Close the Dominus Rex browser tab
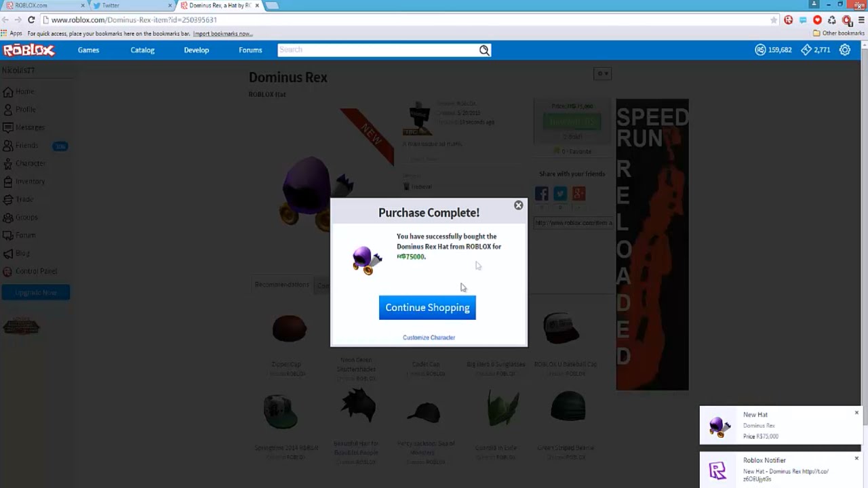The height and width of the screenshot is (488, 868). point(257,5)
